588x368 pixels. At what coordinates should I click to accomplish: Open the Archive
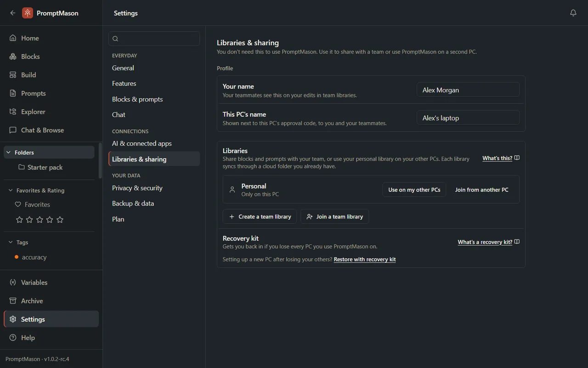(51, 301)
